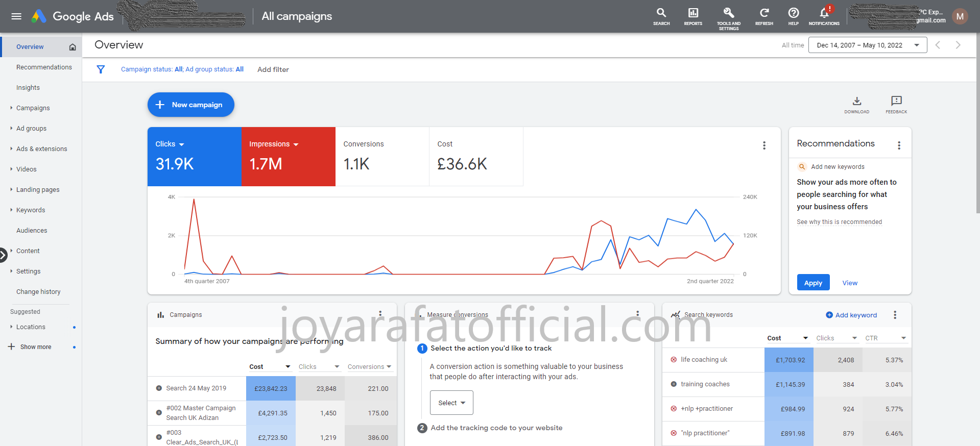980x446 pixels.
Task: Open Recommendations card three-dot menu
Action: 899,145
